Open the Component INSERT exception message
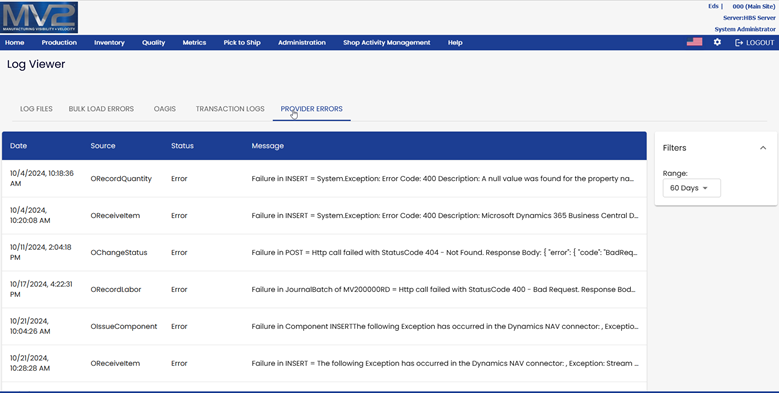This screenshot has height=393, width=779. (x=445, y=326)
